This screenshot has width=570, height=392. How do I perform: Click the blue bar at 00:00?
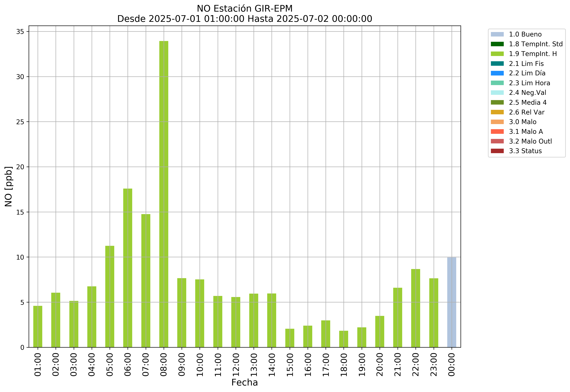pyautogui.click(x=452, y=302)
